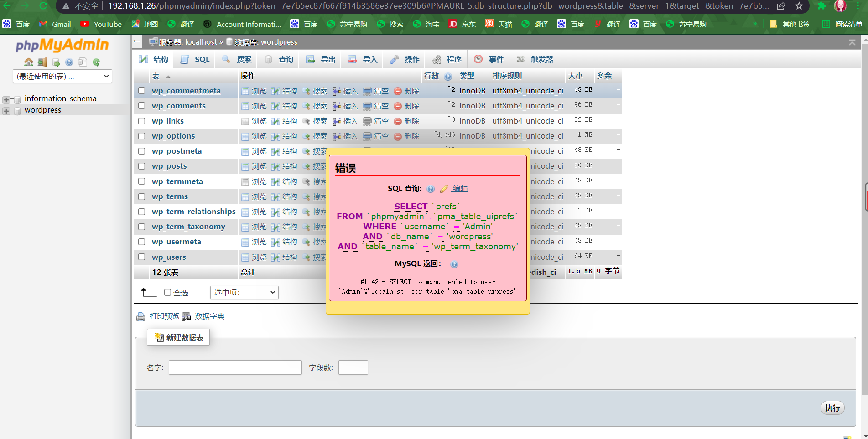
Task: Click the browser address bar URL
Action: [438, 6]
